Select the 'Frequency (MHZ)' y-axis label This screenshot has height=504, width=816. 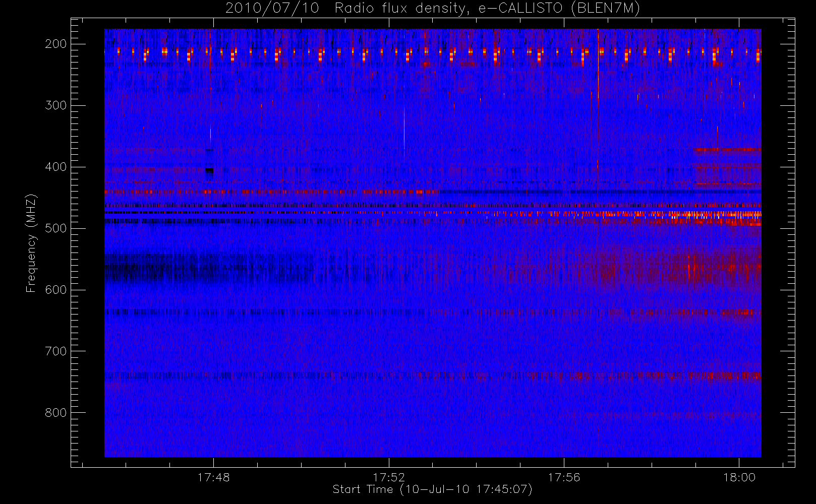pos(31,243)
